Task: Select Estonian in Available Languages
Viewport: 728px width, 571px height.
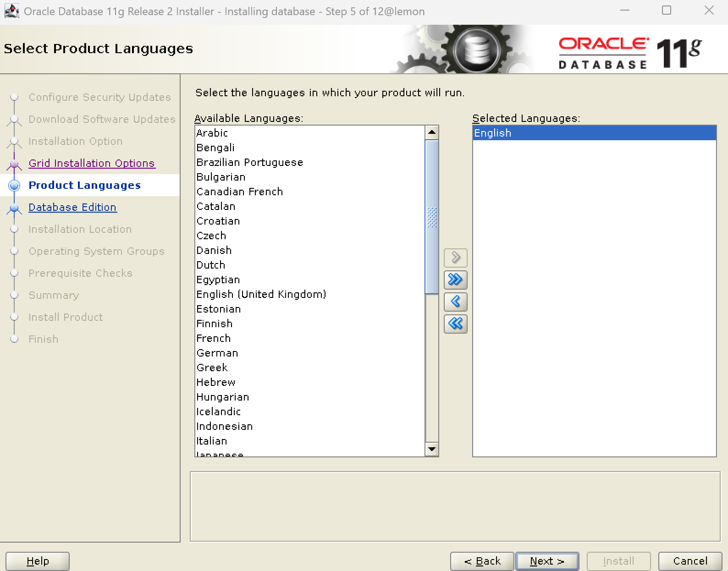Action: [310, 309]
